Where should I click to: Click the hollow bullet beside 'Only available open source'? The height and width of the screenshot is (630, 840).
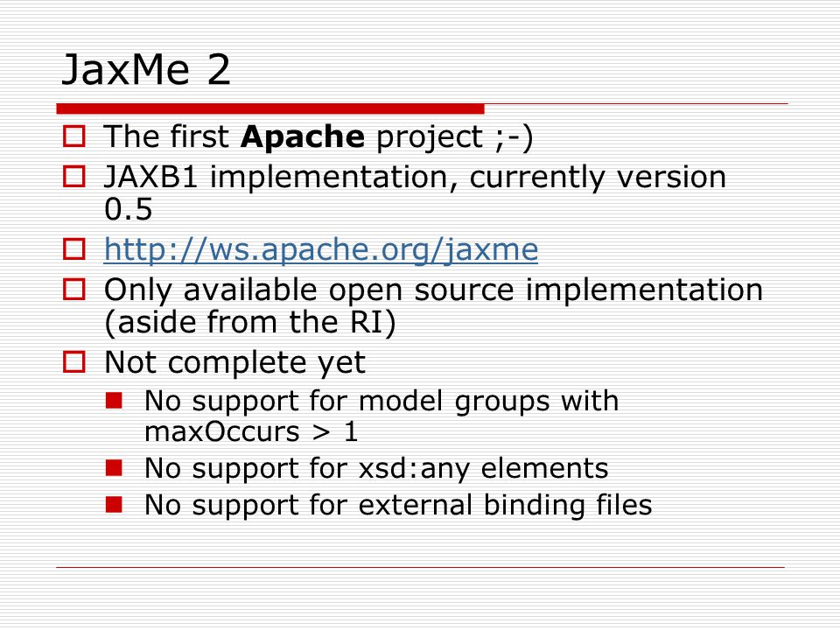[x=73, y=290]
